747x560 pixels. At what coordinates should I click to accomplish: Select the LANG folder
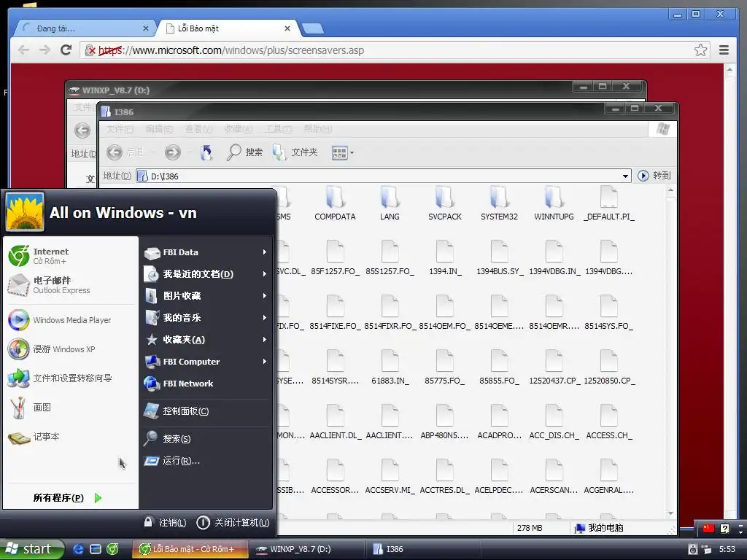[390, 204]
